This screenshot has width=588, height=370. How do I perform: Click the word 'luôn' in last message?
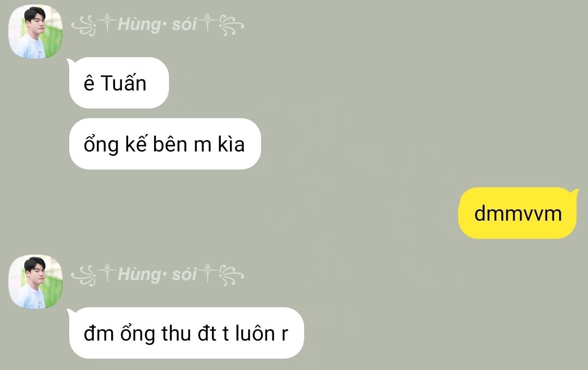point(256,333)
